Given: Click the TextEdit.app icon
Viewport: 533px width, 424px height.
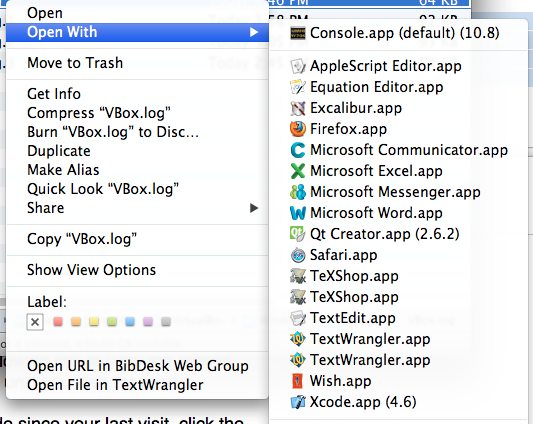Looking at the screenshot, I should pos(298,318).
